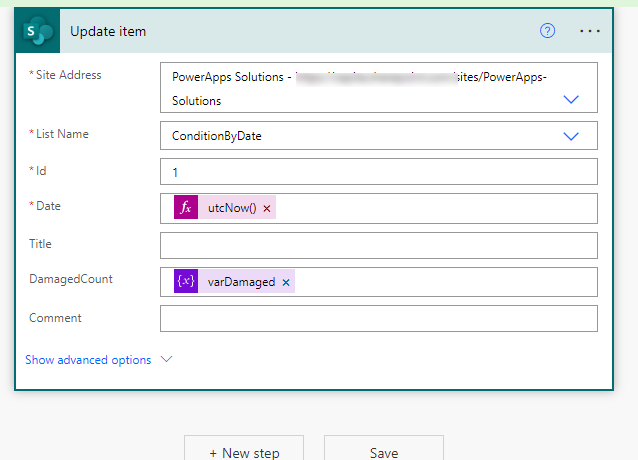
Task: Click the Show advanced options link
Action: coord(88,359)
